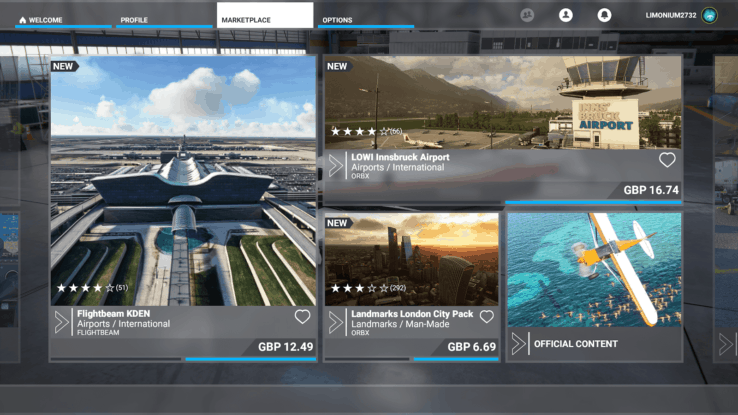
Task: Click the star rating with 292 reviews
Action: click(x=368, y=287)
